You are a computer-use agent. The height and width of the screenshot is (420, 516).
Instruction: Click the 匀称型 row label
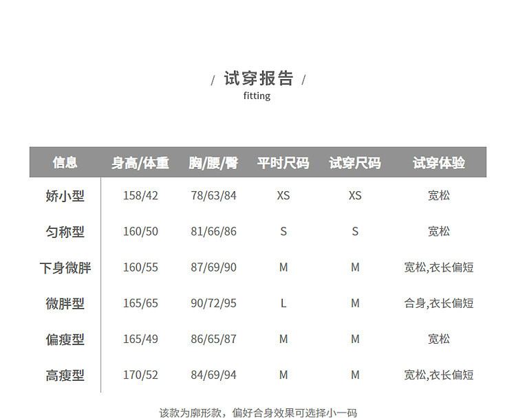point(65,232)
